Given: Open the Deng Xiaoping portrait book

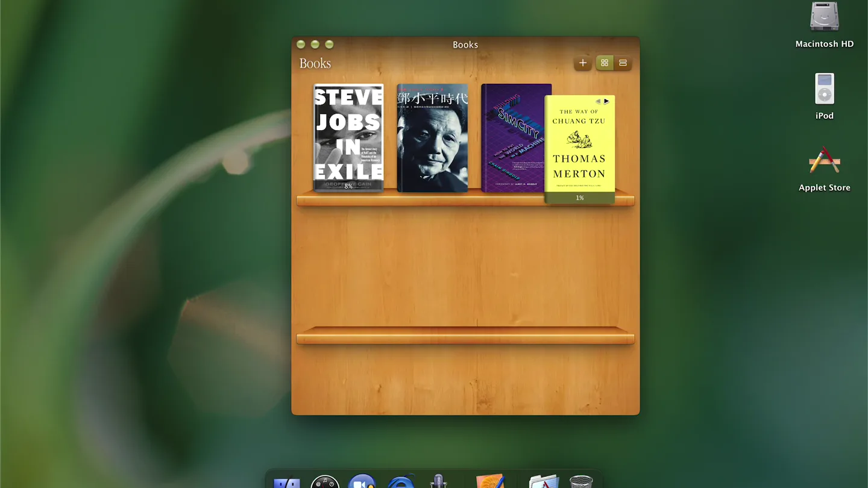Looking at the screenshot, I should (432, 138).
